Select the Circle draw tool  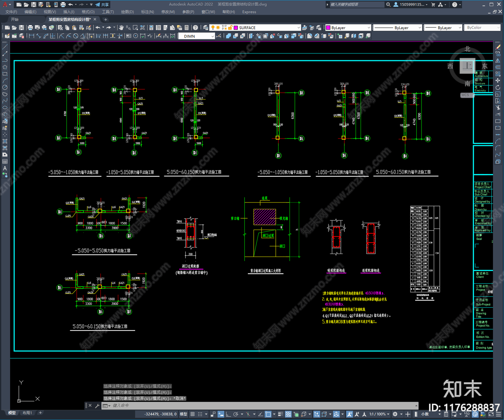(5, 88)
